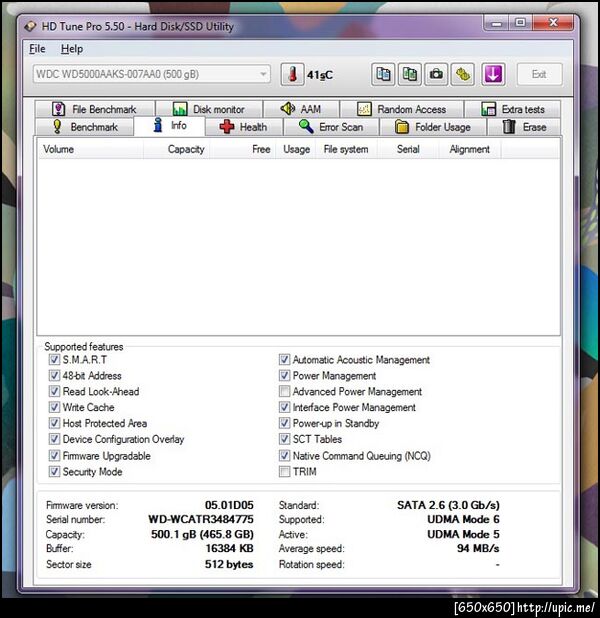Screen dimensions: 600x618
Task: Open the Help menu
Action: pyautogui.click(x=71, y=49)
